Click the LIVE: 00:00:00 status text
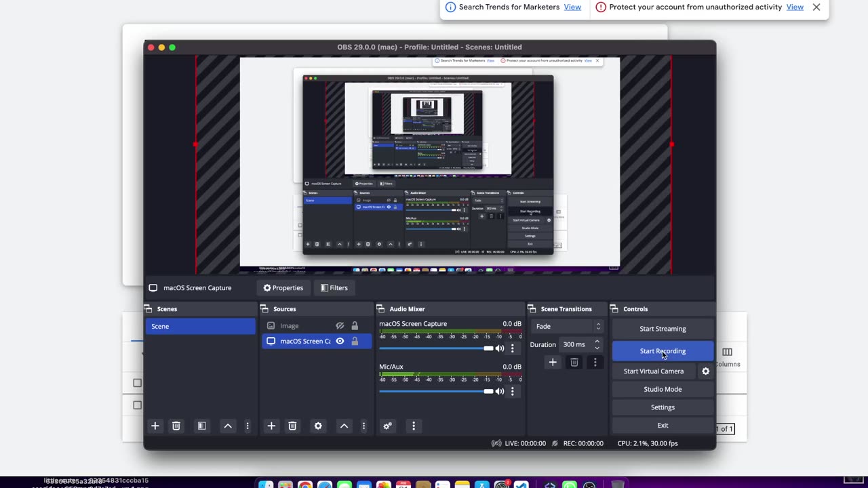The width and height of the screenshot is (868, 488). pyautogui.click(x=525, y=443)
